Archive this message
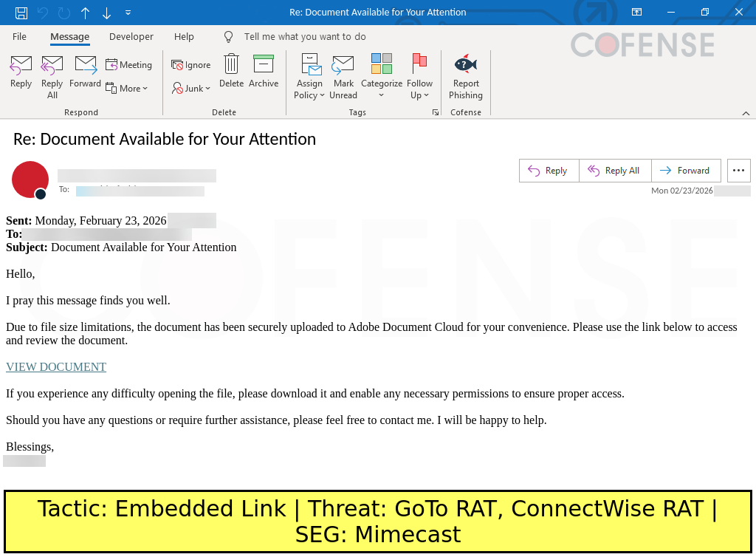Viewport: 756px width, 557px height. click(x=264, y=72)
